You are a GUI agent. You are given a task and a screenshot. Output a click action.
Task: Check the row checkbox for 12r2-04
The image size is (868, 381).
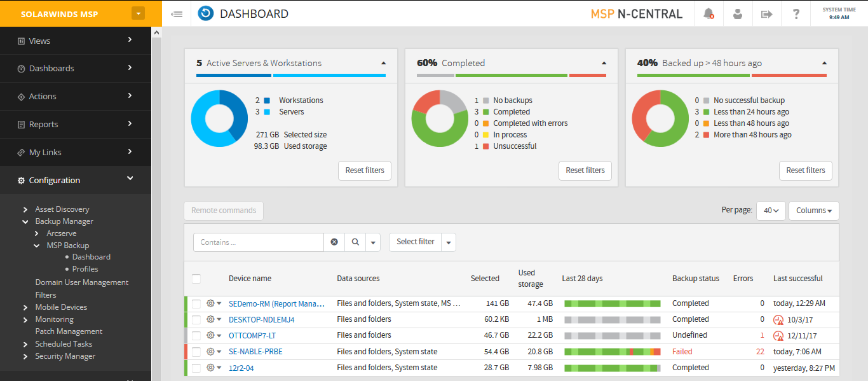click(196, 367)
